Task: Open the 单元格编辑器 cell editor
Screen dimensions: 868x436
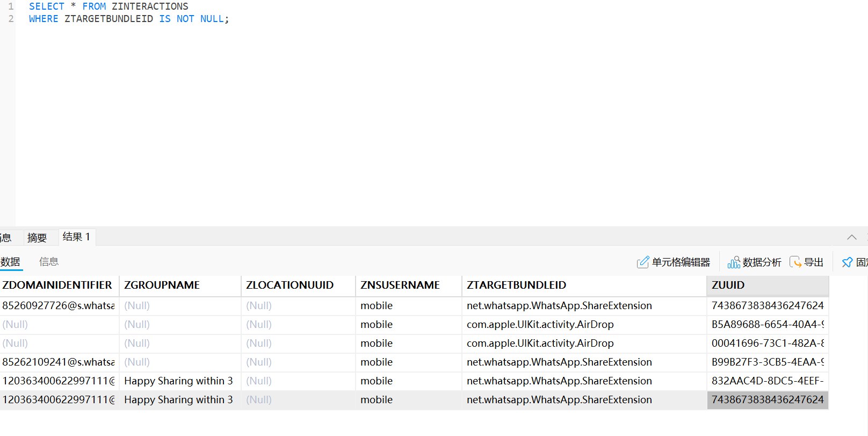Action: coord(674,262)
